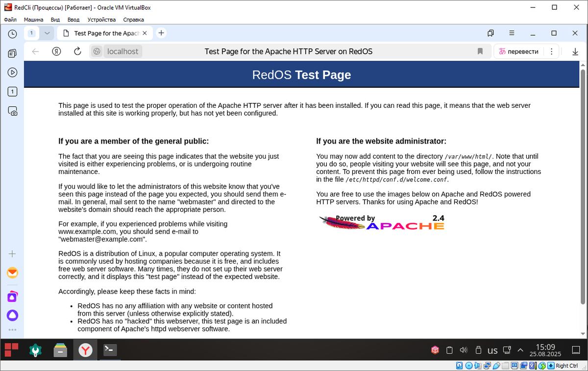Click the tab group counter showing 1
Screen dimensions: 588x371
(x=31, y=33)
